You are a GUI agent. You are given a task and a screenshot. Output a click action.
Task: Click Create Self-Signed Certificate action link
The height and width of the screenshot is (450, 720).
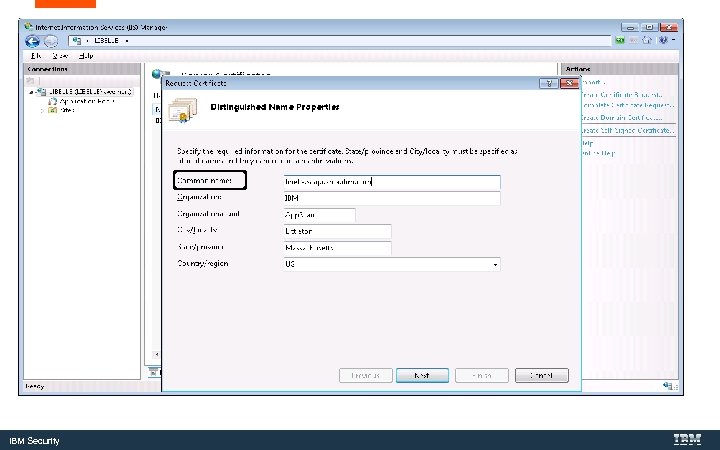(627, 130)
